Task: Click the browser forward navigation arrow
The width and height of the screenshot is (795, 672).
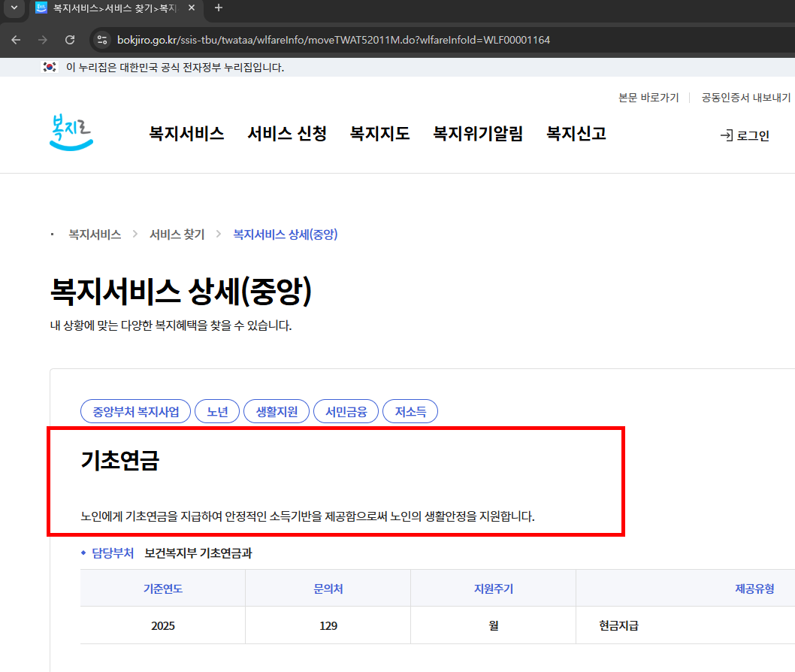Action: (43, 41)
